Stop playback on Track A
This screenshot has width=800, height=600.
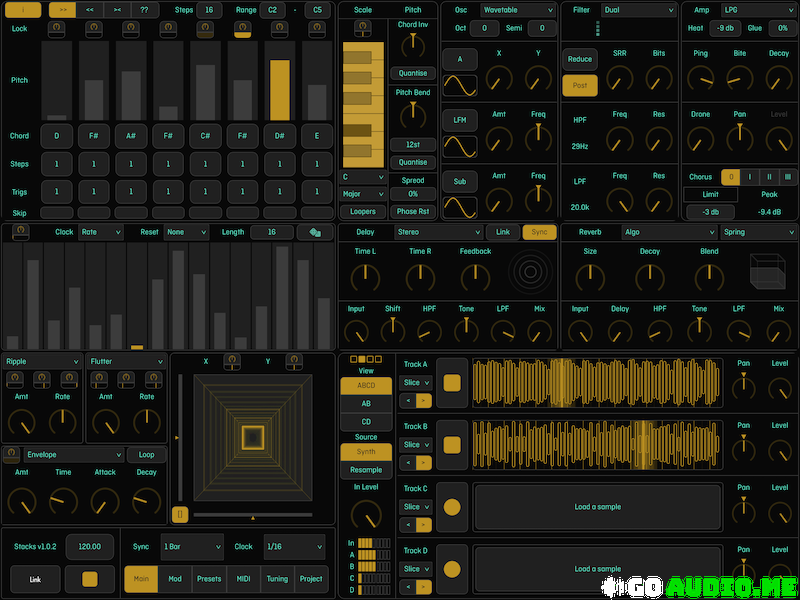[x=451, y=382]
